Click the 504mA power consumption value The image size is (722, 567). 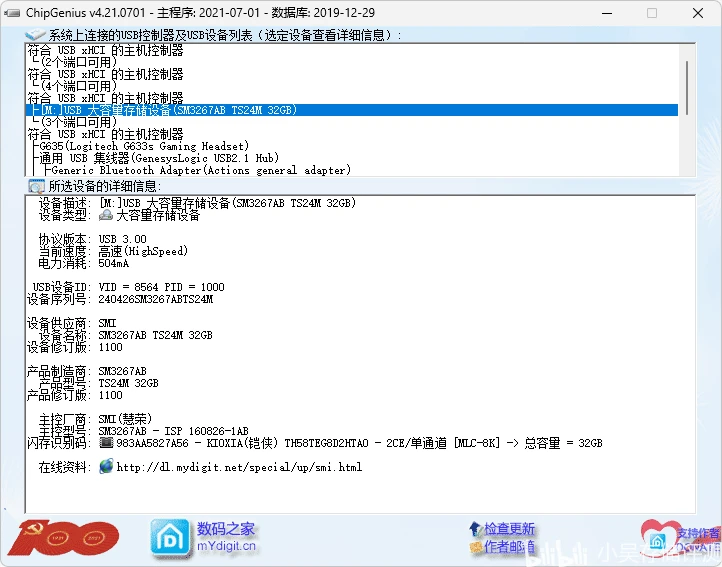114,263
